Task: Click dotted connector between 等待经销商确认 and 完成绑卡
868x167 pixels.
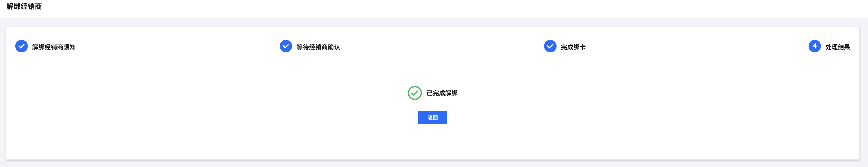Action: (x=442, y=46)
